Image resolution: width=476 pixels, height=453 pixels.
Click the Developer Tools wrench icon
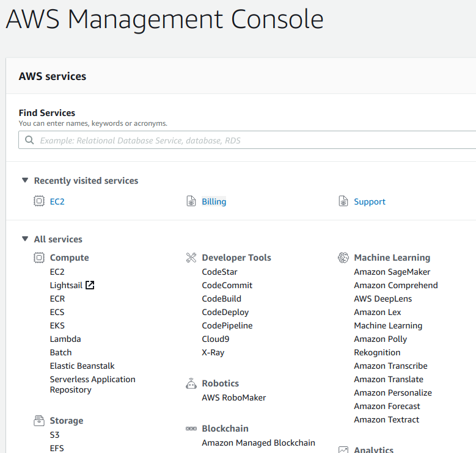pyautogui.click(x=191, y=258)
